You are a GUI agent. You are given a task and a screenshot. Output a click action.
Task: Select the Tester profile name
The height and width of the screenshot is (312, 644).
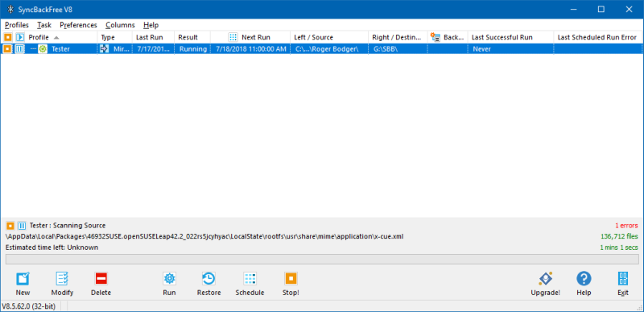[61, 49]
